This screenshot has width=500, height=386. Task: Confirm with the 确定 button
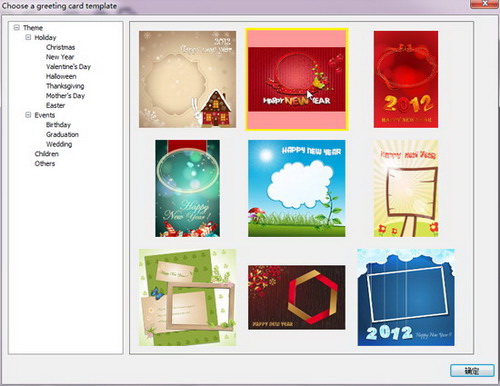pos(472,371)
